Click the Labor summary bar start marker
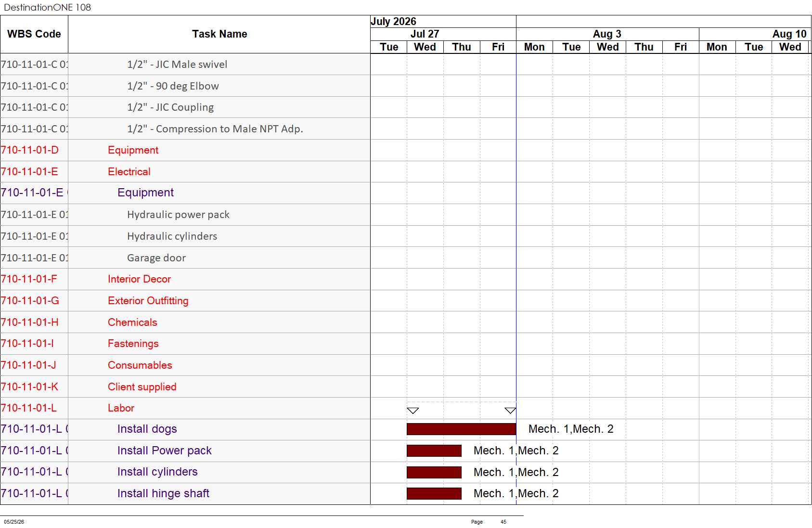The image size is (812, 528). (x=413, y=411)
